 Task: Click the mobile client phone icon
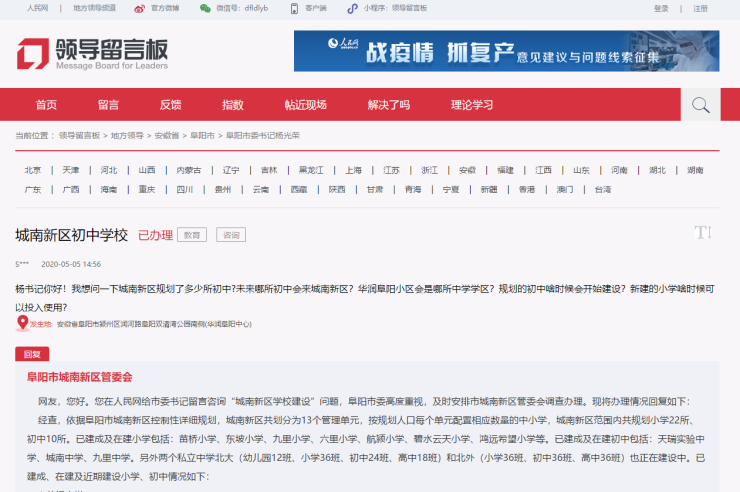click(294, 8)
